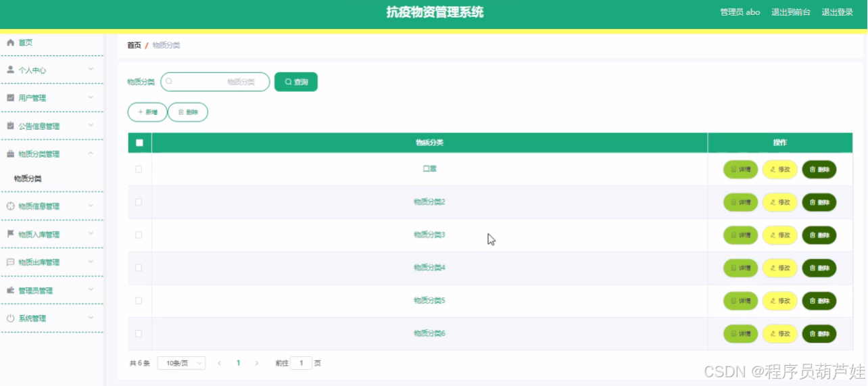Expand the 物质信息管理 chevron
The width and height of the screenshot is (868, 386).
coord(91,206)
